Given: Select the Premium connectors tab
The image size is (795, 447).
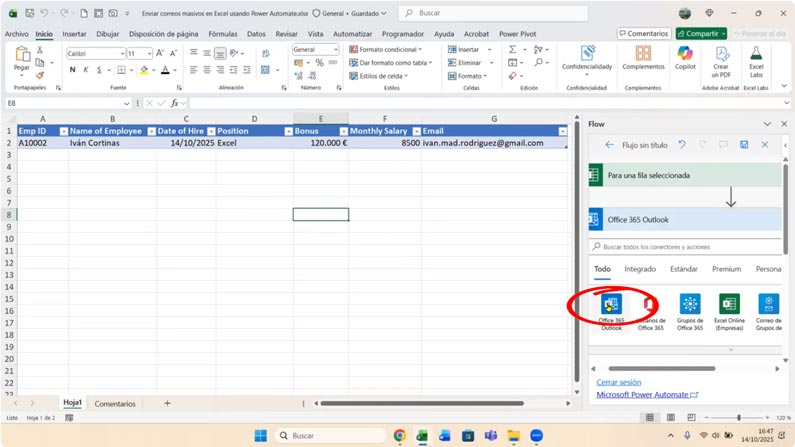Looking at the screenshot, I should pyautogui.click(x=726, y=269).
